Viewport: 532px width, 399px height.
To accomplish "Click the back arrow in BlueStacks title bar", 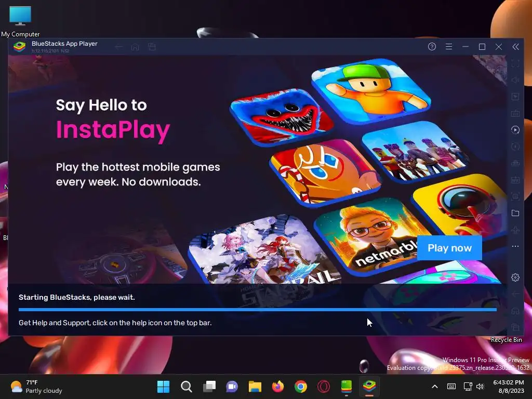I will pos(118,47).
